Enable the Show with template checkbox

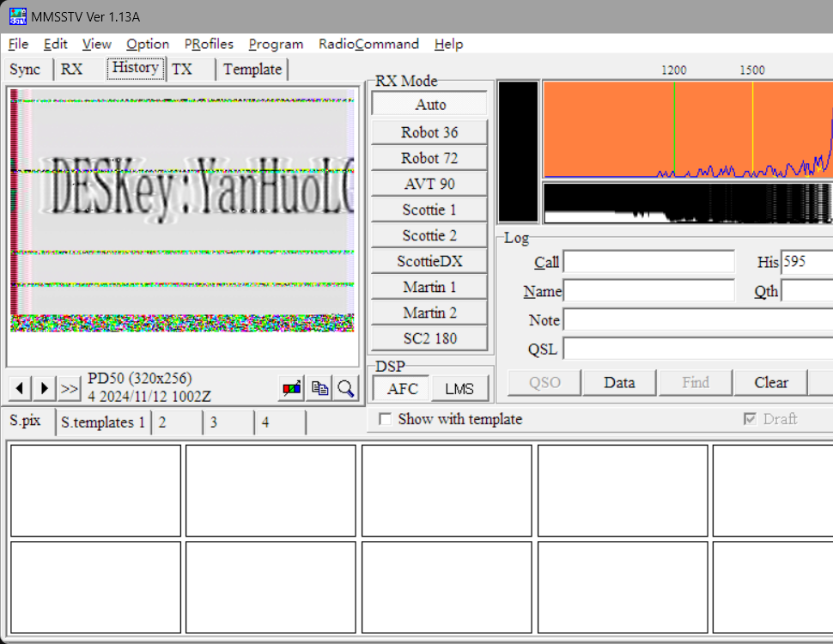tap(386, 419)
